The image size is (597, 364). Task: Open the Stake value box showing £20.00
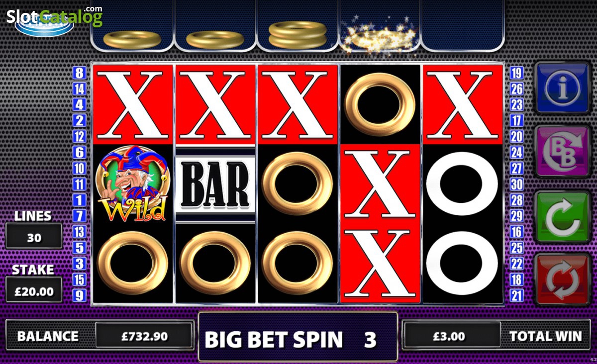(34, 291)
